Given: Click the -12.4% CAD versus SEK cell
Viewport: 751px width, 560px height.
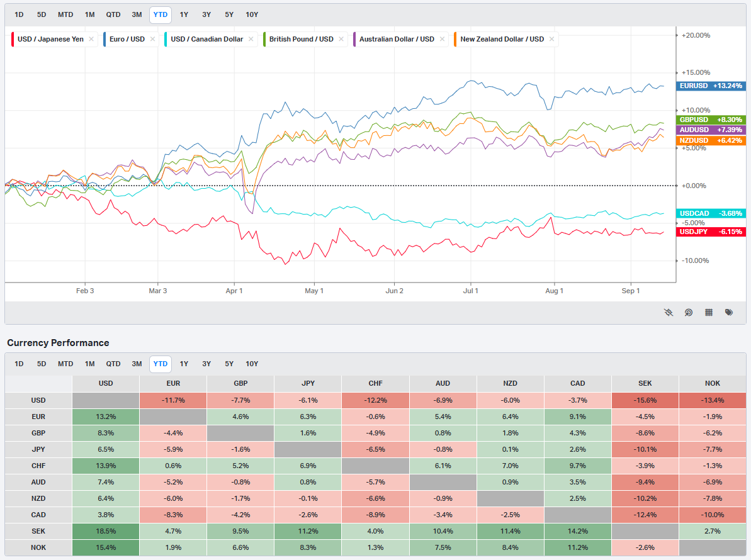Looking at the screenshot, I should pyautogui.click(x=645, y=515).
